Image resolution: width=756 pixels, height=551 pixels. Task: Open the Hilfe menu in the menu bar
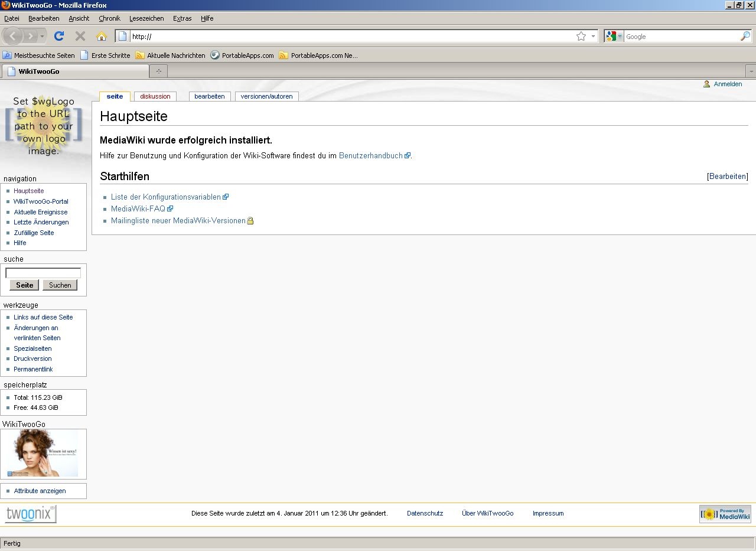(x=207, y=18)
